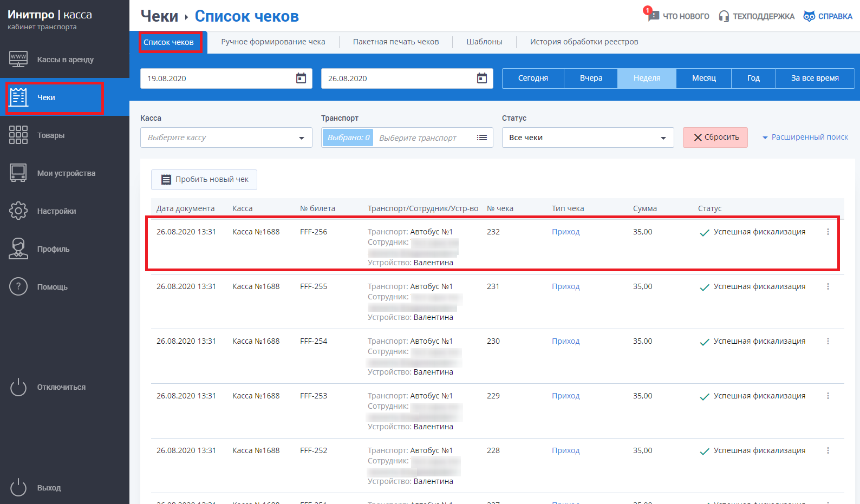
Task: Switch to Список чеков tab
Action: pos(168,42)
